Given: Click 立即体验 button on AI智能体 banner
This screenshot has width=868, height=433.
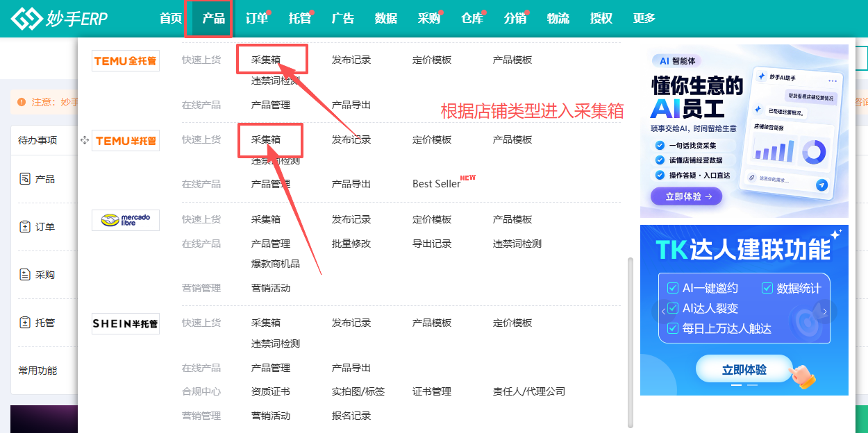Looking at the screenshot, I should [687, 196].
